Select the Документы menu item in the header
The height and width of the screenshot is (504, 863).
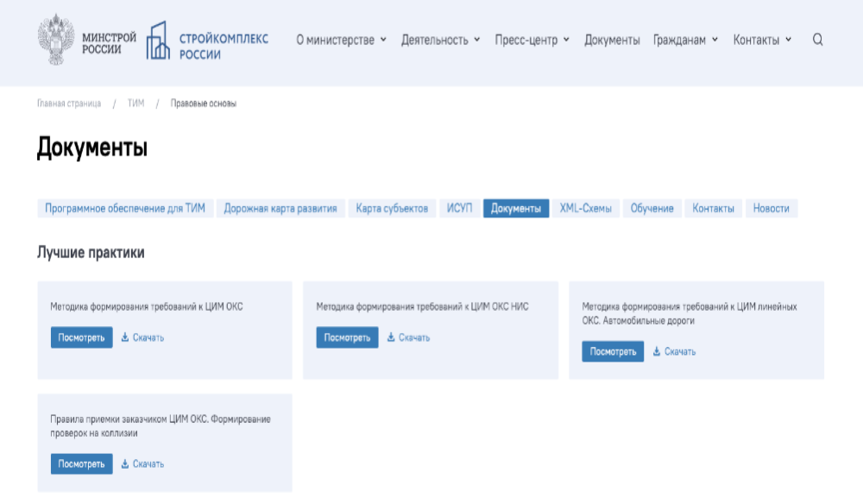point(611,39)
